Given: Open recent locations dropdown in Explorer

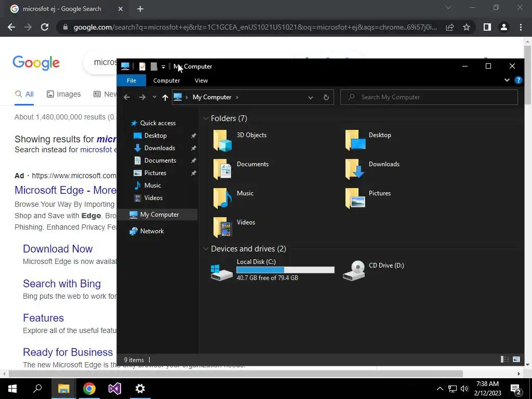Looking at the screenshot, I should click(154, 97).
